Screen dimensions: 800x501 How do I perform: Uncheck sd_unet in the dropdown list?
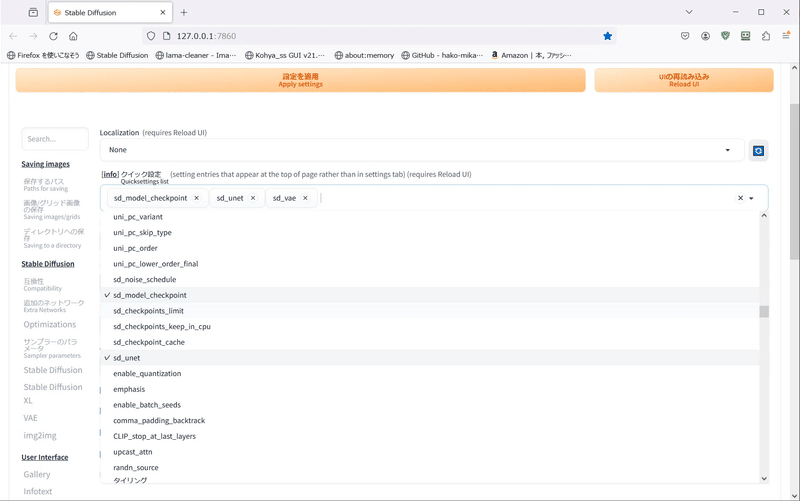430,358
